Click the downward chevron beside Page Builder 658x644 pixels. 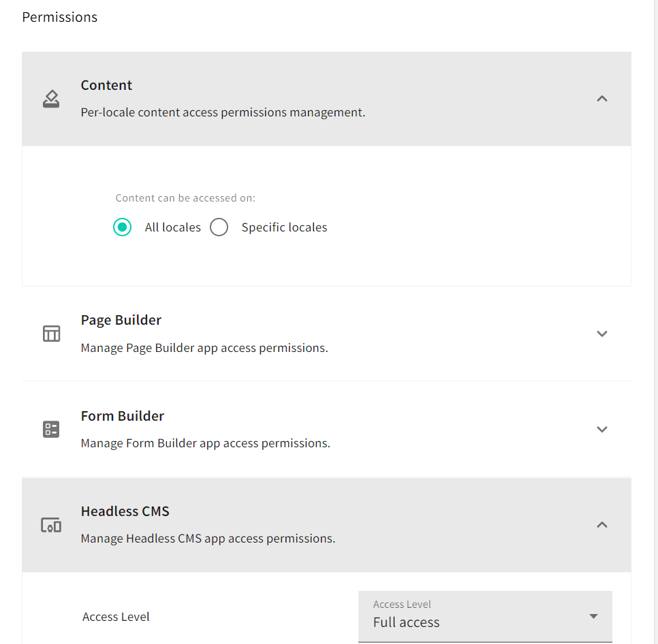tap(602, 334)
